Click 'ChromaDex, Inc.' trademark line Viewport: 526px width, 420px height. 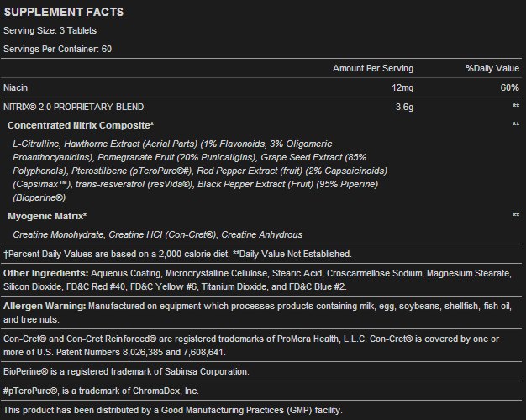pos(166,391)
